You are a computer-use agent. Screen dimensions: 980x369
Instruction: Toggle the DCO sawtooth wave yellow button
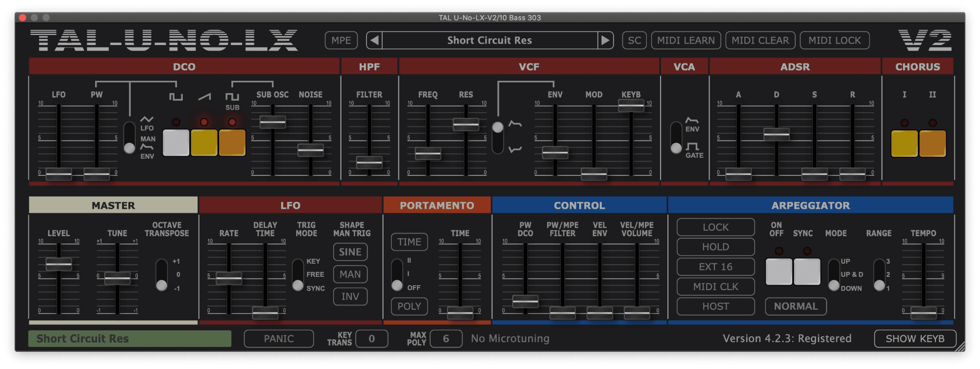[204, 143]
